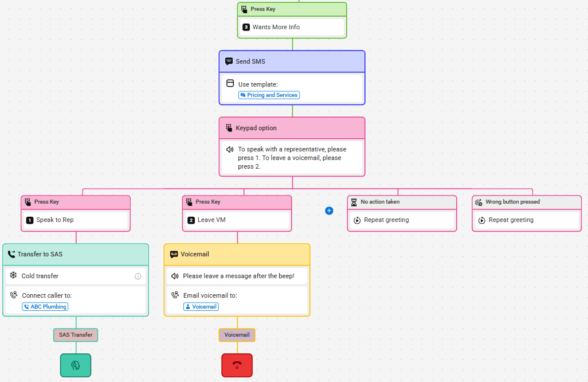Open the Pricing and Services template tag
The image size is (588, 382).
coord(269,95)
